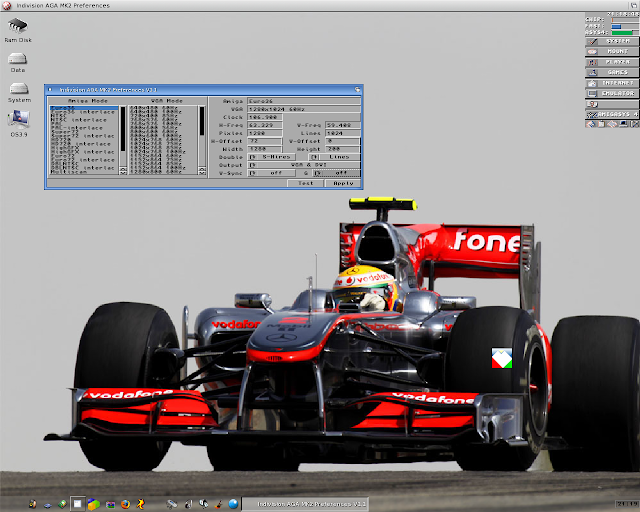Cycle the Double Lines gadget
The height and width of the screenshot is (512, 640).
pyautogui.click(x=334, y=157)
